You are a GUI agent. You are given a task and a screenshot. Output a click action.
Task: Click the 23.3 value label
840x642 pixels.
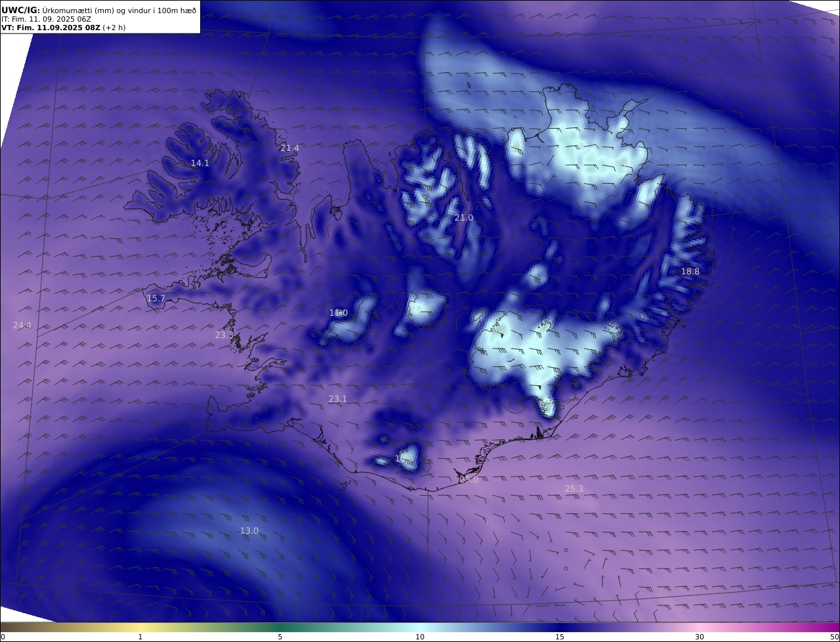point(224,335)
